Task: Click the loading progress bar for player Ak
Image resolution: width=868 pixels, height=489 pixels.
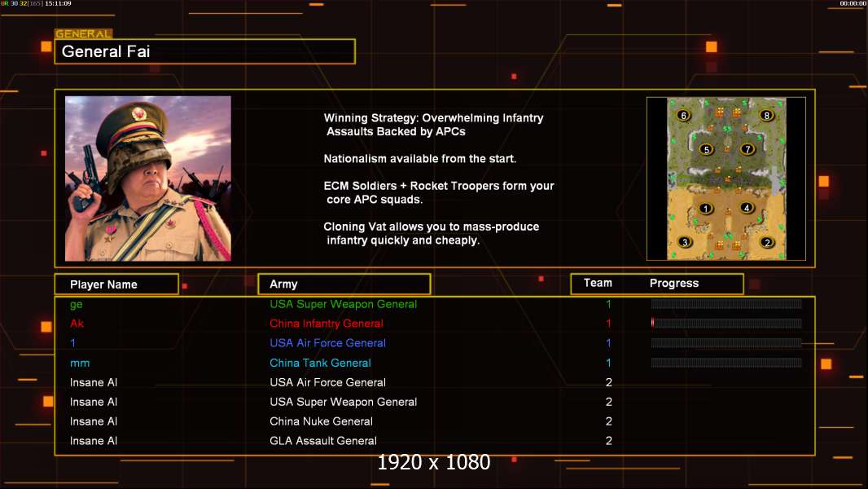Action: tap(726, 323)
